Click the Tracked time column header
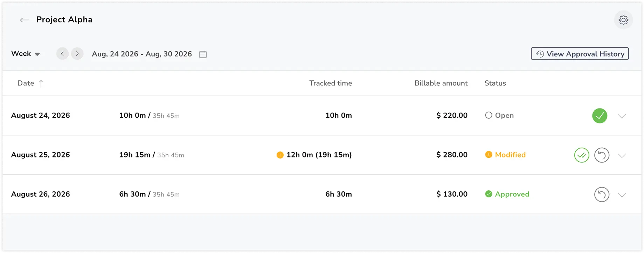 (331, 83)
